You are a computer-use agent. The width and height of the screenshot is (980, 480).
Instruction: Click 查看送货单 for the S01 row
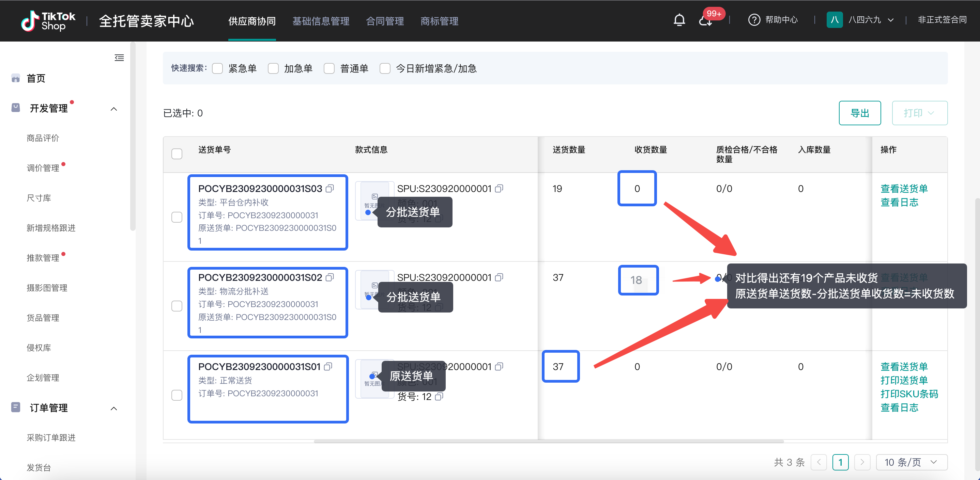coord(904,366)
